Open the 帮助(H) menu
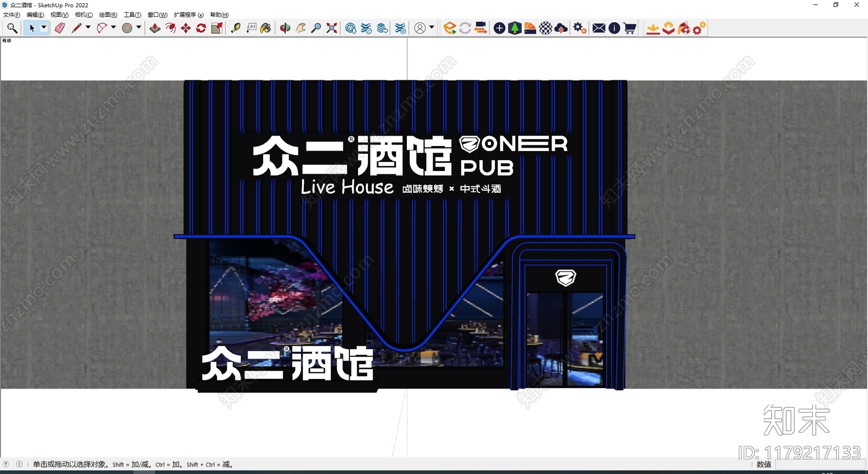 point(219,15)
